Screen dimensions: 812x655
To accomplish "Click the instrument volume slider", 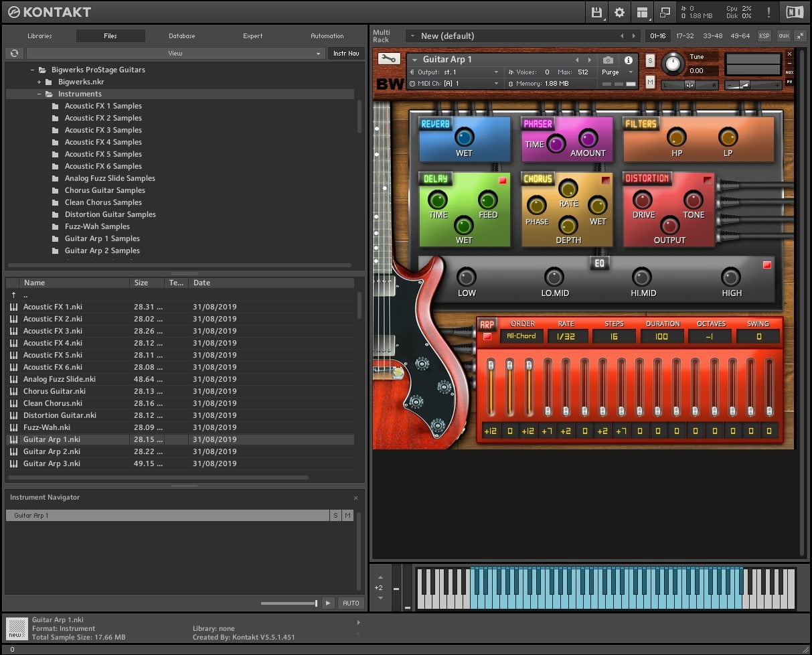I will tap(753, 85).
